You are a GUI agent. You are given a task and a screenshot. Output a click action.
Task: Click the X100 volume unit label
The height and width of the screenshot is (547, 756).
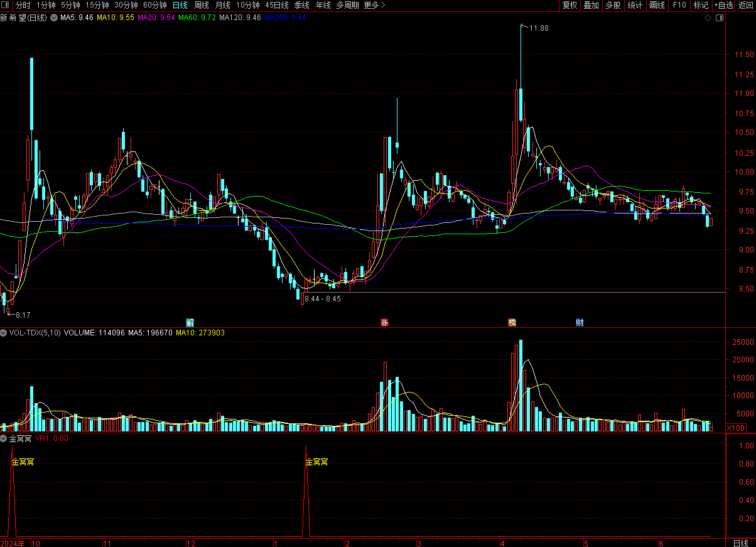735,428
